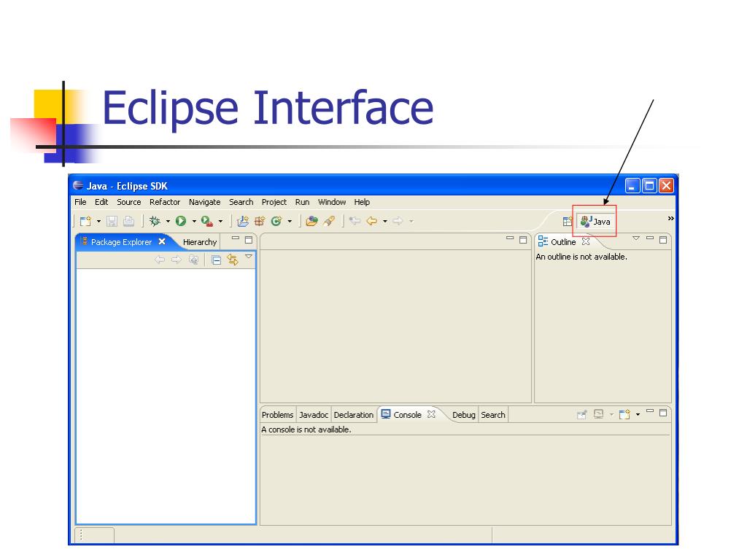Close the Console view
Image resolution: width=747 pixels, height=560 pixels.
tap(431, 414)
